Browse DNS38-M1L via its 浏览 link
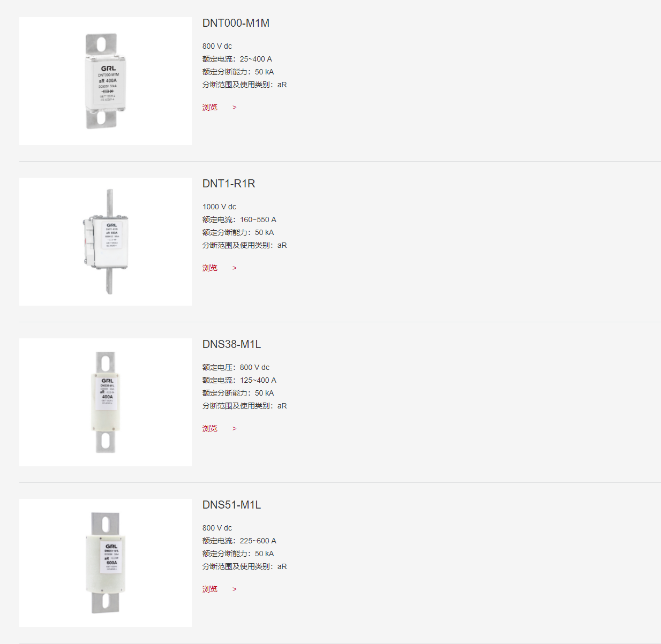Screen dimensions: 661x644 210,429
